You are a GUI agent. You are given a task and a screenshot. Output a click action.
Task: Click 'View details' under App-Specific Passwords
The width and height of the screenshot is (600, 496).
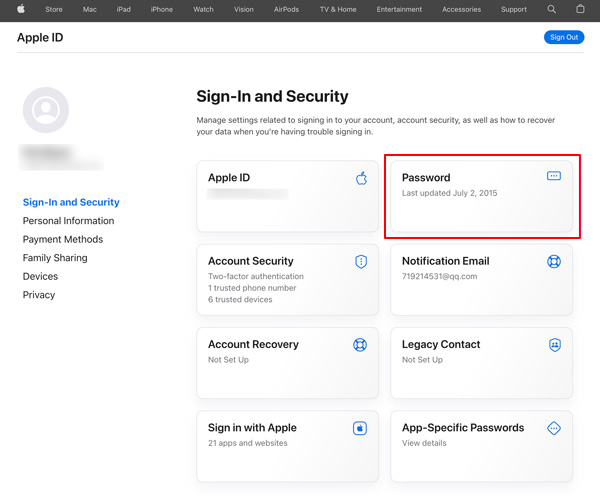click(424, 443)
